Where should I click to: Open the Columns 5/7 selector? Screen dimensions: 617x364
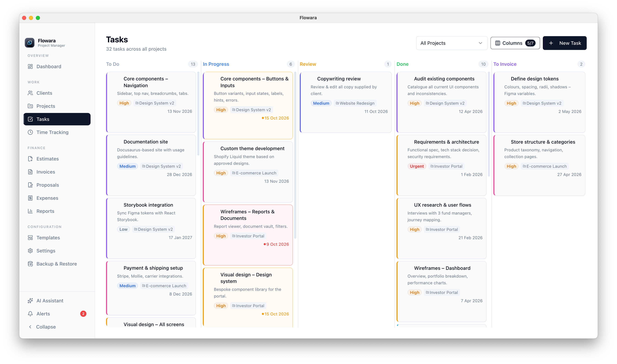(x=515, y=43)
